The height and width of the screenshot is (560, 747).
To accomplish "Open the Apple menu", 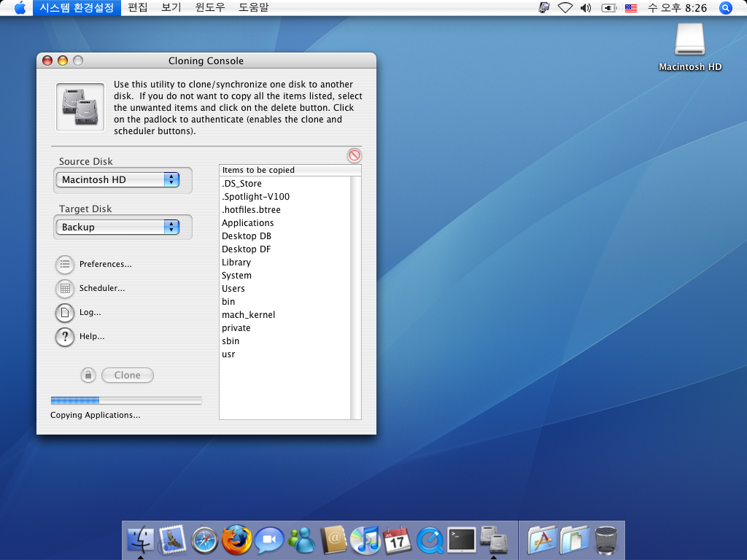I will pos(20,8).
